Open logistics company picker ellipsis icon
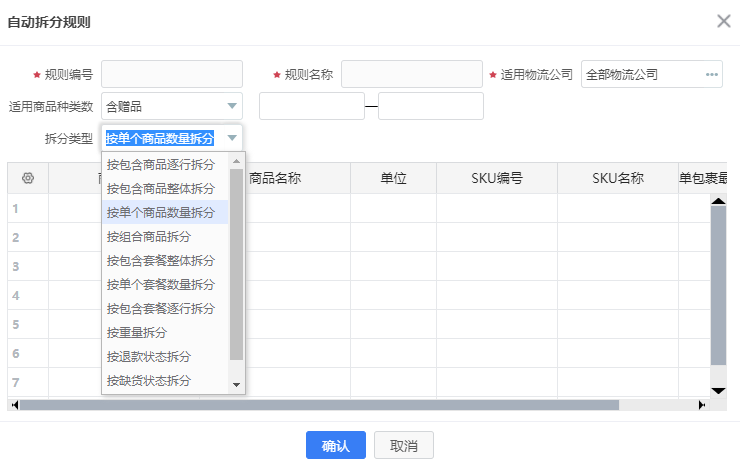This screenshot has height=466, width=740. 712,75
